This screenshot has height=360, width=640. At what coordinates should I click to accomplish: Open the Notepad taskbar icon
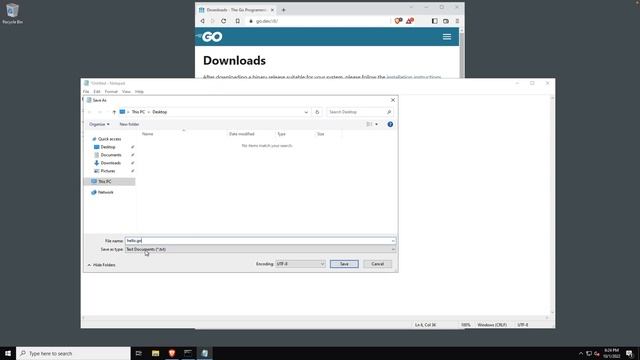click(204, 353)
